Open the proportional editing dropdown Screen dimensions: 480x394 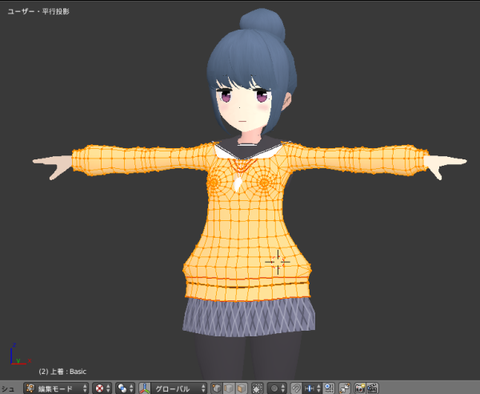[277, 388]
